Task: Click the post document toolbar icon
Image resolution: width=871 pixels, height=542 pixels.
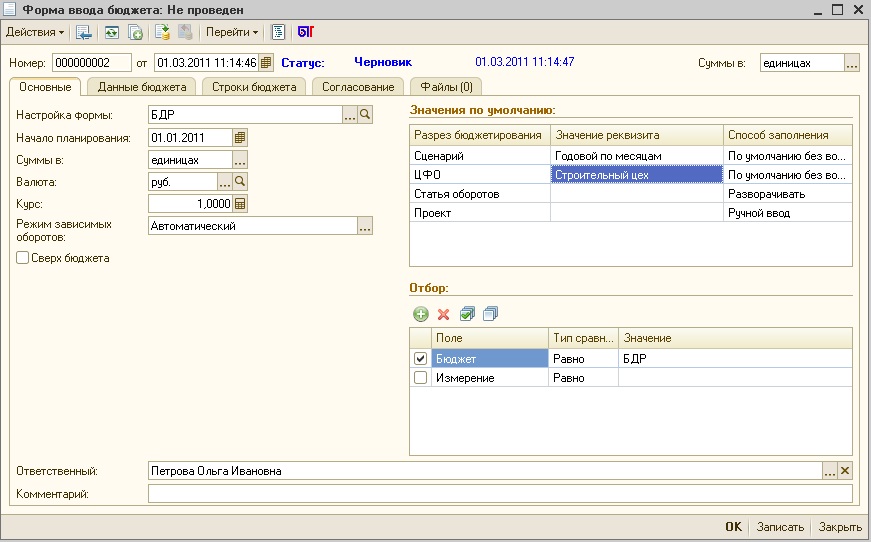Action: point(162,32)
